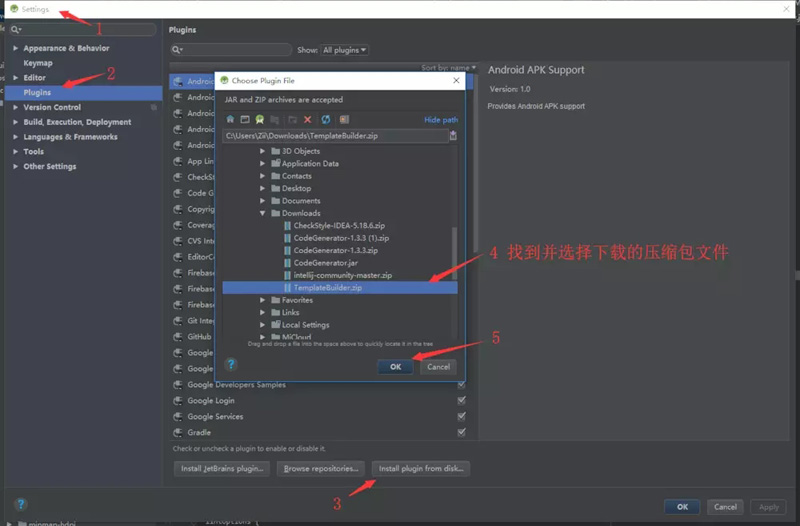800x526 pixels.
Task: Collapse the Downloads folder
Action: [x=262, y=213]
